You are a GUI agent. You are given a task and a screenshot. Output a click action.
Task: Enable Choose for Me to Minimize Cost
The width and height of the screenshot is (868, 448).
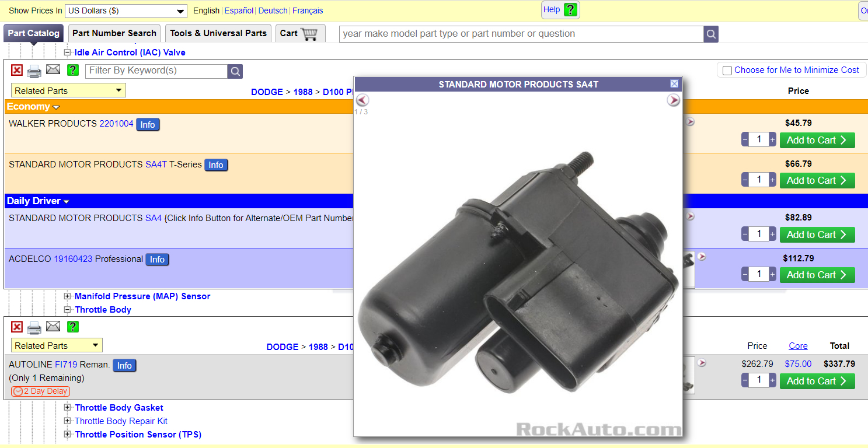(727, 71)
